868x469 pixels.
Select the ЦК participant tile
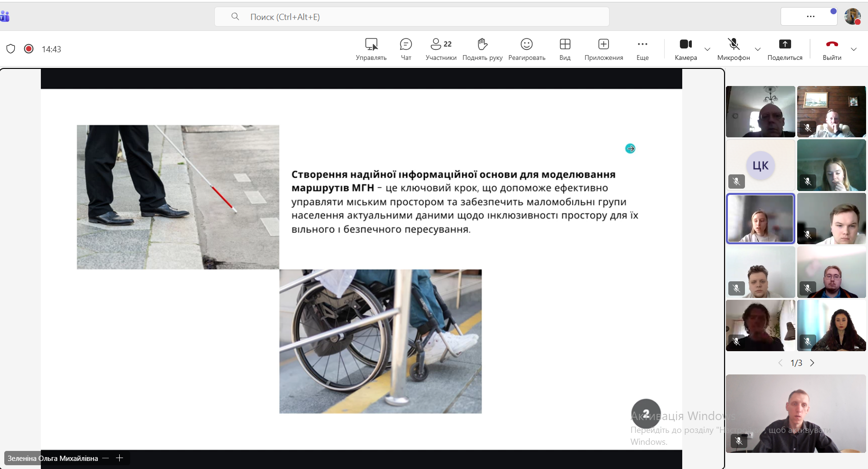click(x=760, y=165)
